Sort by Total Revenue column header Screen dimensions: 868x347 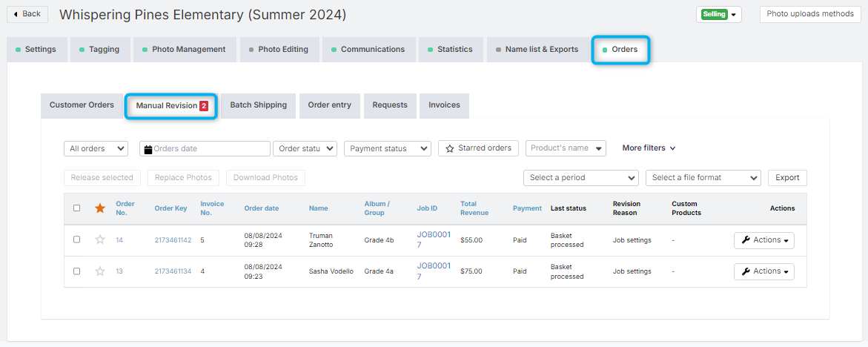pyautogui.click(x=475, y=208)
